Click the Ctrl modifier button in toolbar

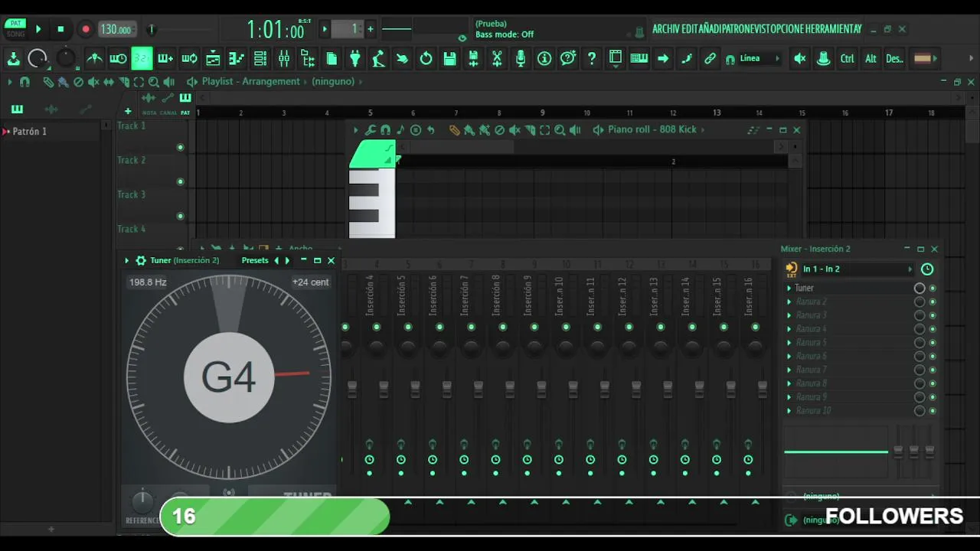click(x=847, y=58)
